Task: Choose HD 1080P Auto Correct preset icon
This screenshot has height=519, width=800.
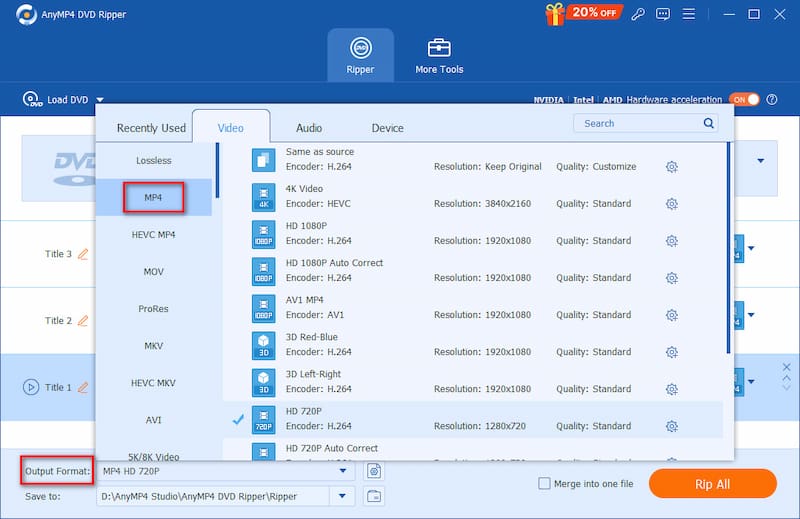Action: click(263, 271)
